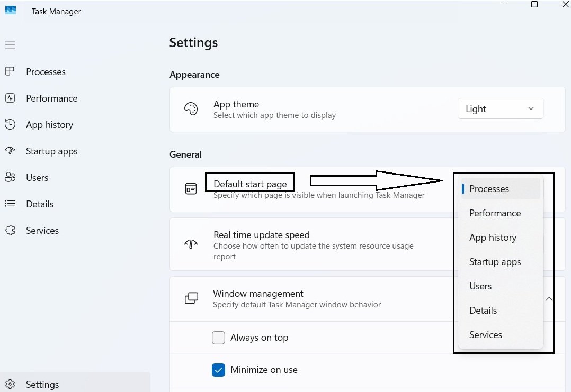Click the Default start page title text
This screenshot has height=392, width=571.
[x=250, y=185]
